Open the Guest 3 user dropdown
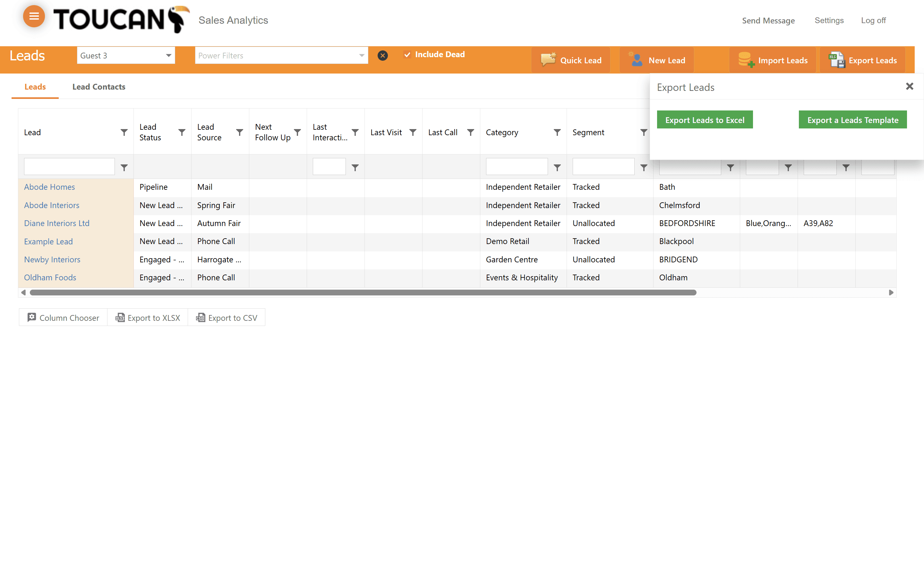Viewport: 924px width, 578px height. [x=126, y=56]
